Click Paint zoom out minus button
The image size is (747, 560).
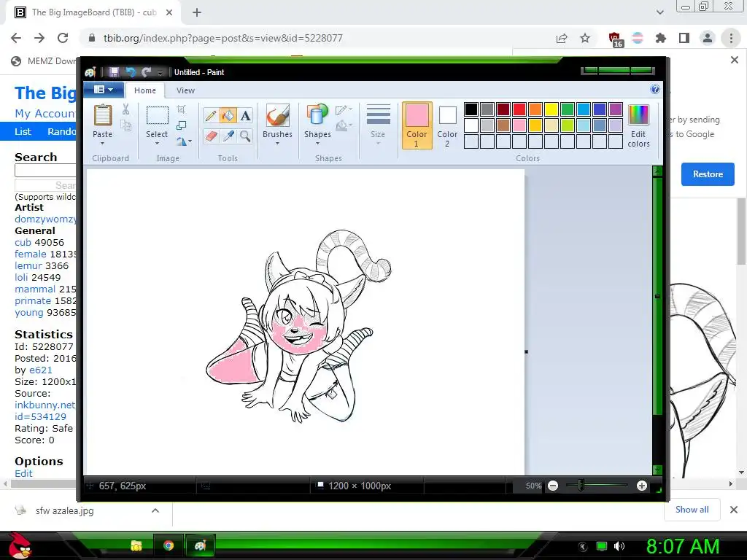coord(553,486)
